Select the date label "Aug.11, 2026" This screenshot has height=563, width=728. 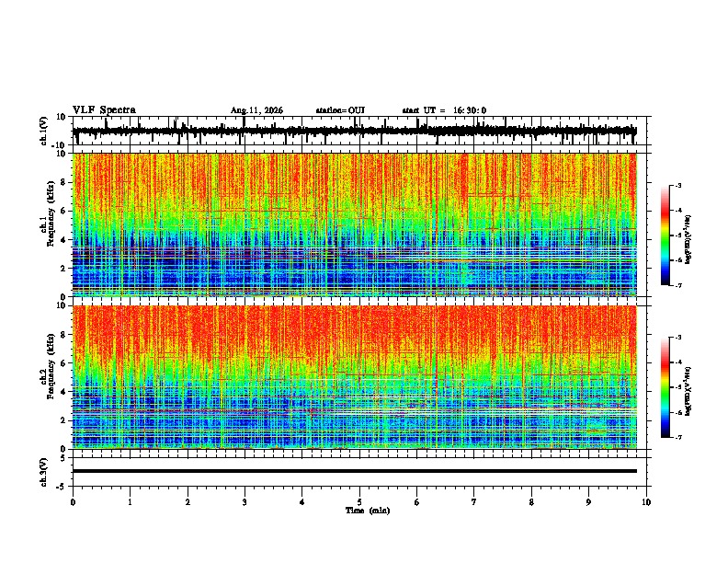coord(256,110)
